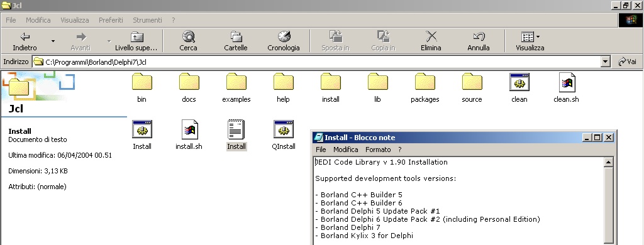Open the Cerca search pane
This screenshot has height=245, width=644.
188,41
